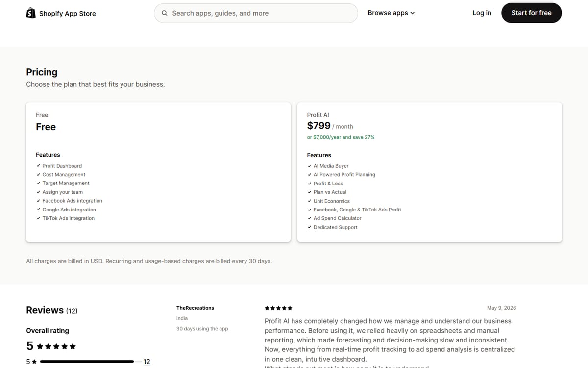The height and width of the screenshot is (368, 588).
Task: Click the Start for free button
Action: (531, 13)
